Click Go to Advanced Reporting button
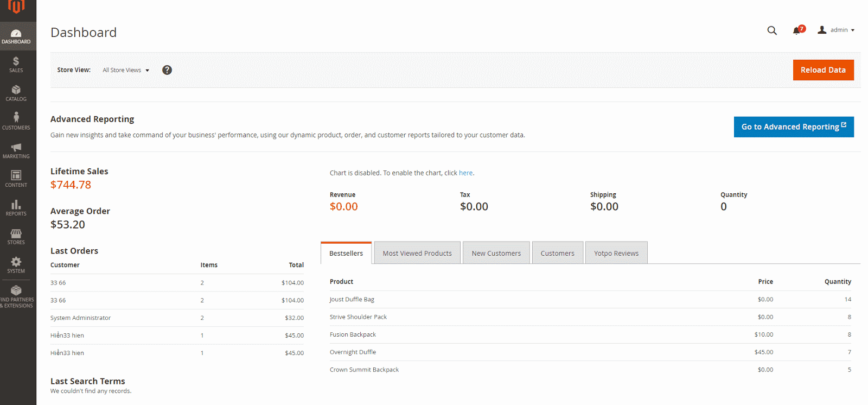The width and height of the screenshot is (868, 405). click(793, 127)
